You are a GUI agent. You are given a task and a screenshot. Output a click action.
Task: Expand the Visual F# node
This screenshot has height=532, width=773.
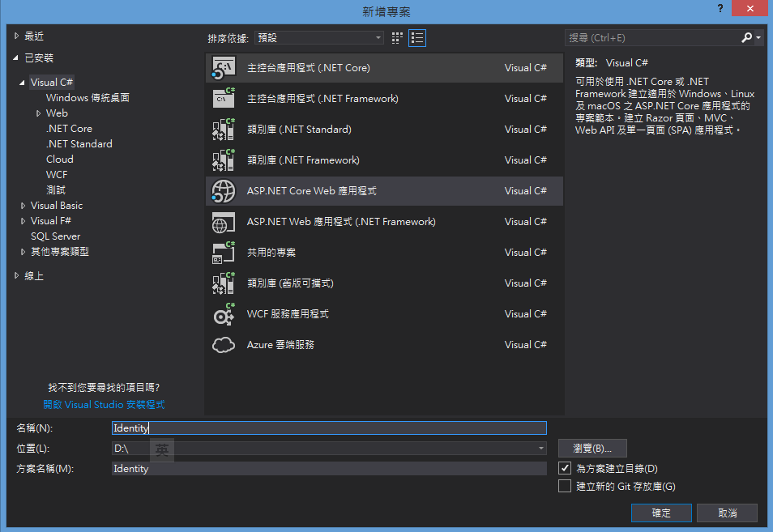(x=23, y=221)
